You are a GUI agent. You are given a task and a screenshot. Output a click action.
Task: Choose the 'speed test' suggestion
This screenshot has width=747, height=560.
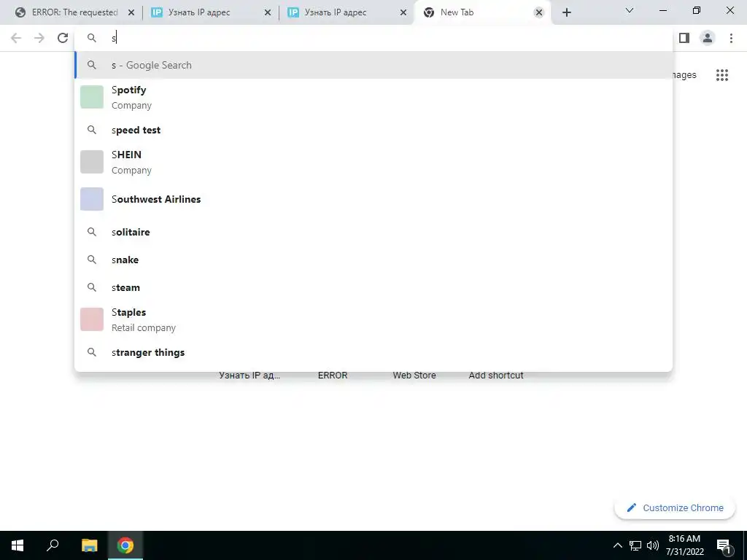coord(373,130)
